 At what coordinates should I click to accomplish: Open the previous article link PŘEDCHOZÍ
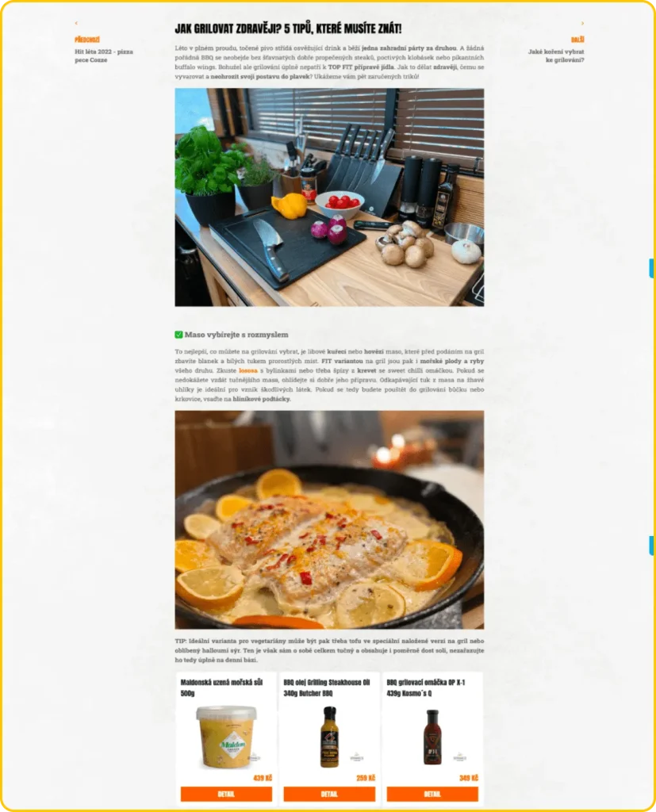click(x=87, y=40)
